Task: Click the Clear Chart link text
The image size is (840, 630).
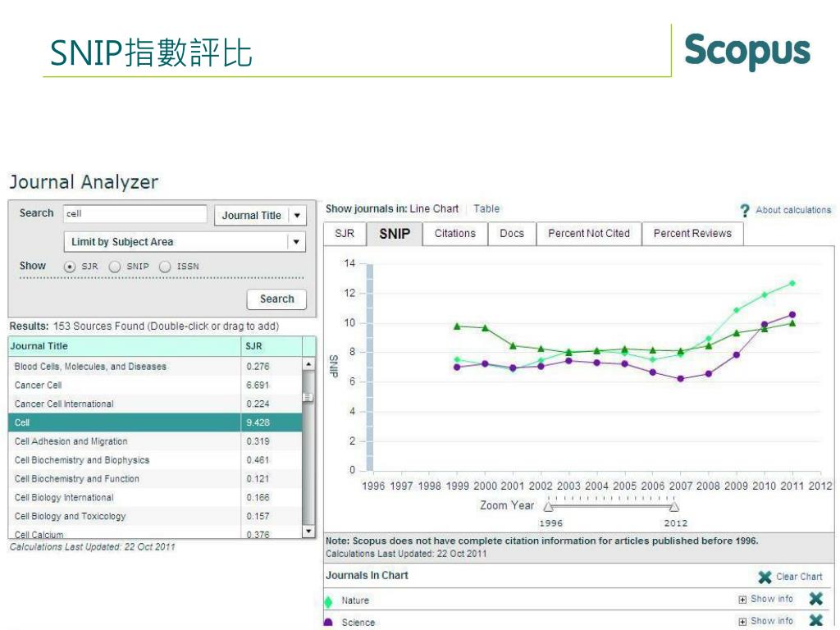Action: pyautogui.click(x=799, y=577)
